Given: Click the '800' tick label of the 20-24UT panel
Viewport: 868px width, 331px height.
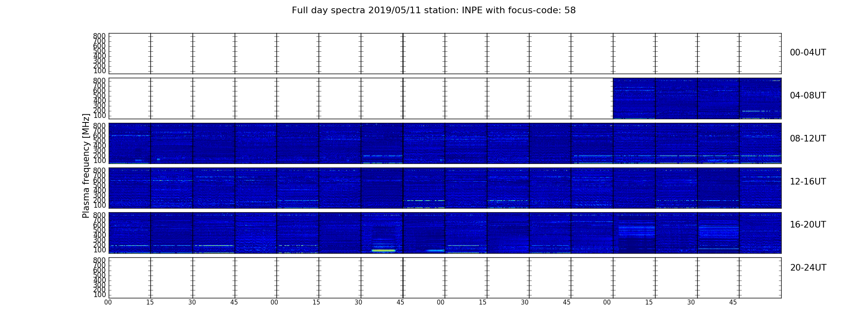Looking at the screenshot, I should pos(100,260).
